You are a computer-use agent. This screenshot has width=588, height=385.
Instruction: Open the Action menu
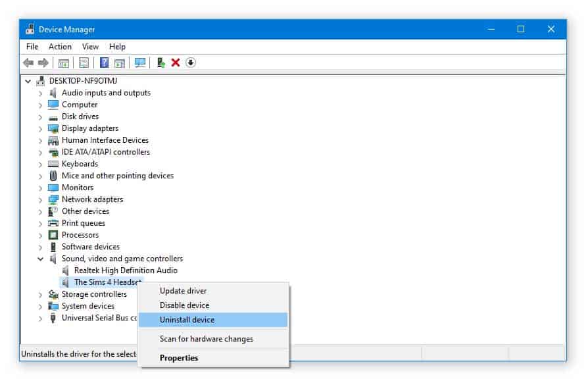pos(60,47)
